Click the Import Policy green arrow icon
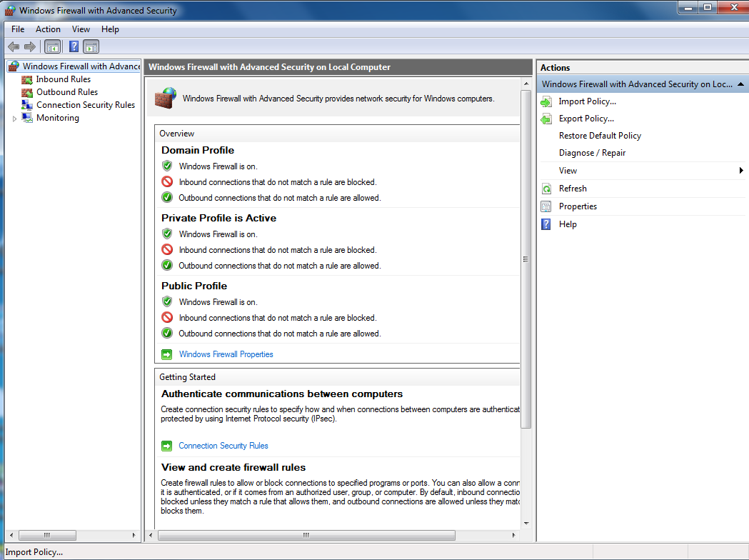The height and width of the screenshot is (560, 749). 546,101
